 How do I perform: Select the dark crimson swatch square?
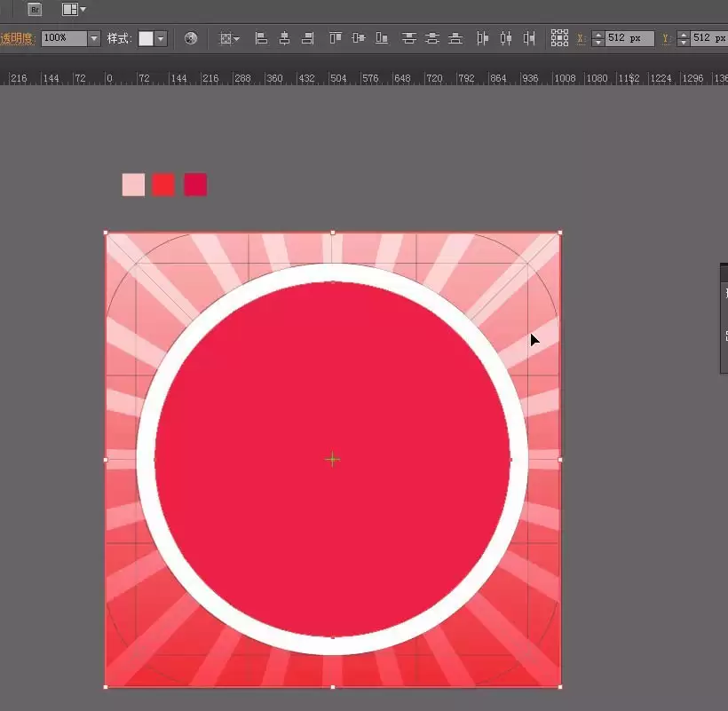pos(195,185)
